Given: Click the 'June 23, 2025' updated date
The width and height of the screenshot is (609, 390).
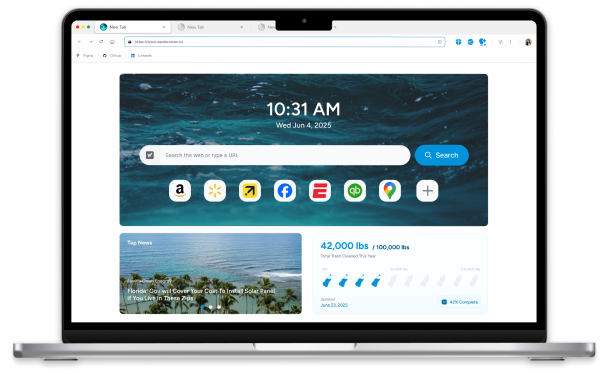Looking at the screenshot, I should coord(334,305).
